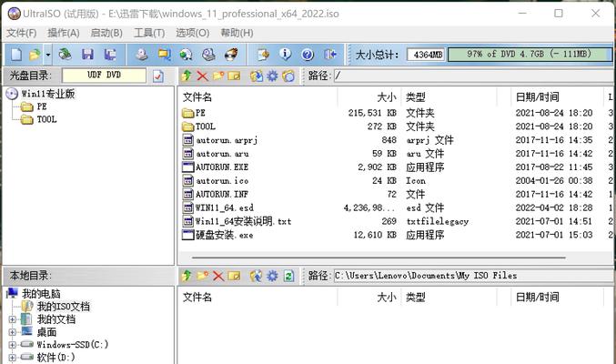This screenshot has height=364, width=616.
Task: Click the disc pane last toolbar disc-folder icon
Action: (x=288, y=76)
